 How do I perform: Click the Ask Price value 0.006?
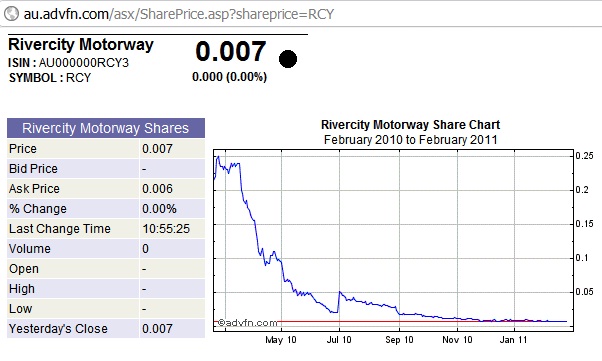[x=157, y=189]
